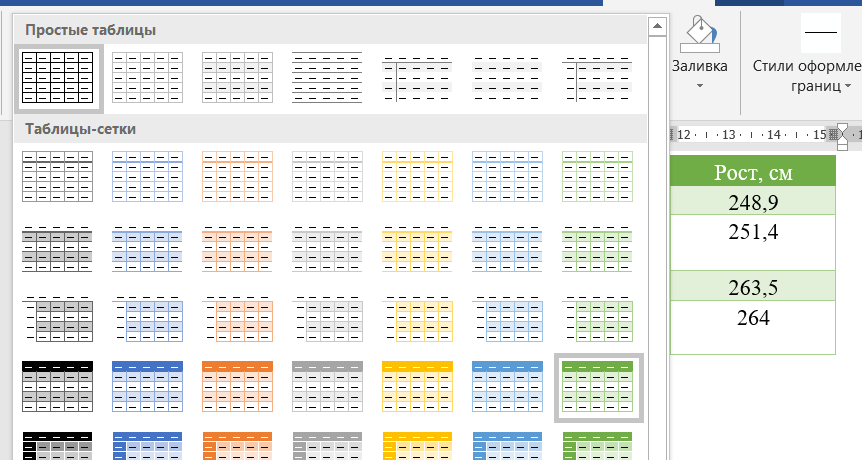The image size is (862, 460).
Task: Apply Plain Table 2 with horizontal lines only
Action: (x=327, y=77)
